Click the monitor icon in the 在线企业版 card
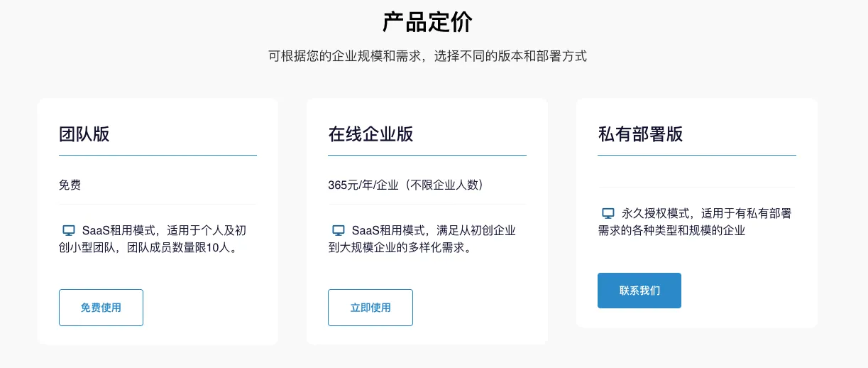 pos(339,230)
